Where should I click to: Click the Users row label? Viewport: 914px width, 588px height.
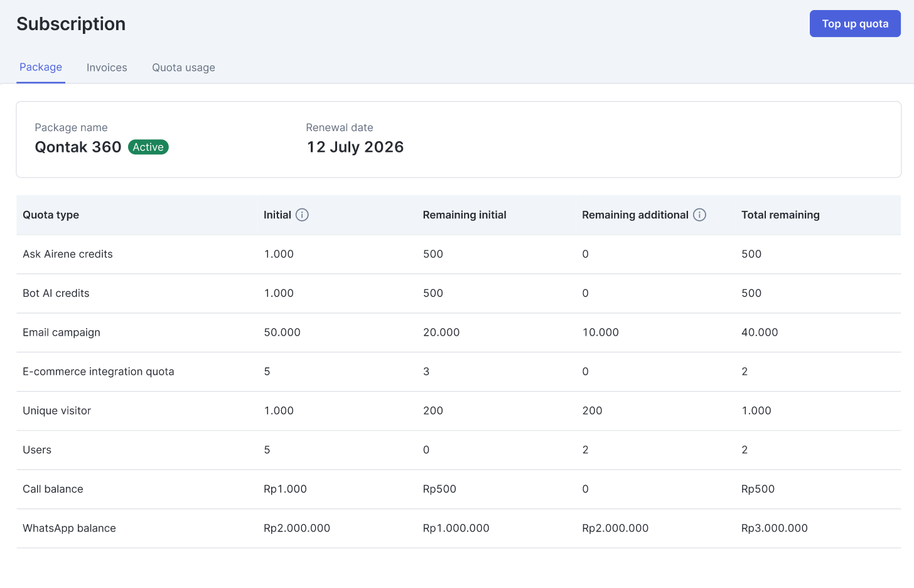(37, 450)
